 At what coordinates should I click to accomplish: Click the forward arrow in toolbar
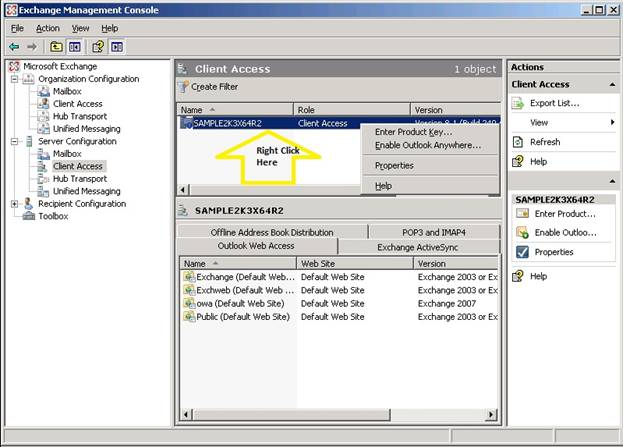[x=32, y=47]
